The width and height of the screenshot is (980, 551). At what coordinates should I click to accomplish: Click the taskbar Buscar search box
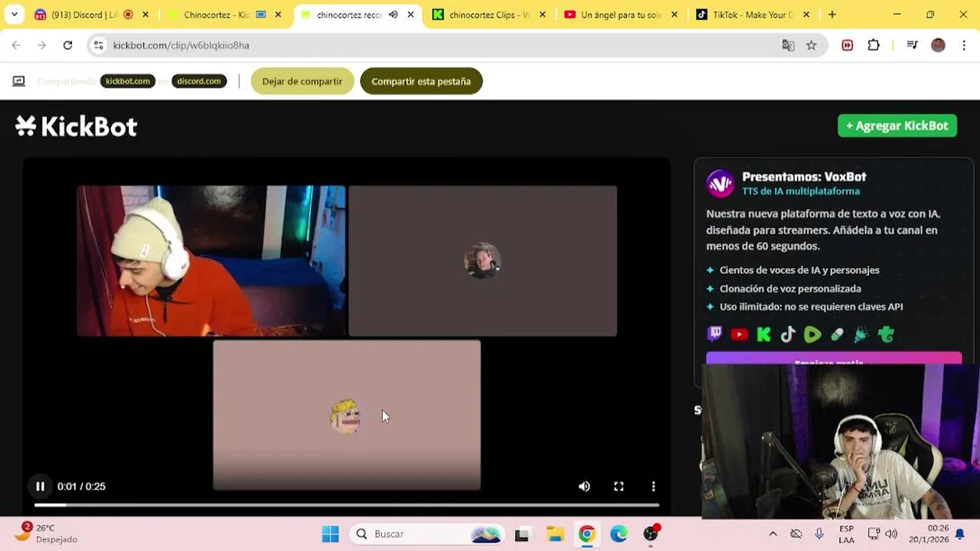pyautogui.click(x=427, y=534)
